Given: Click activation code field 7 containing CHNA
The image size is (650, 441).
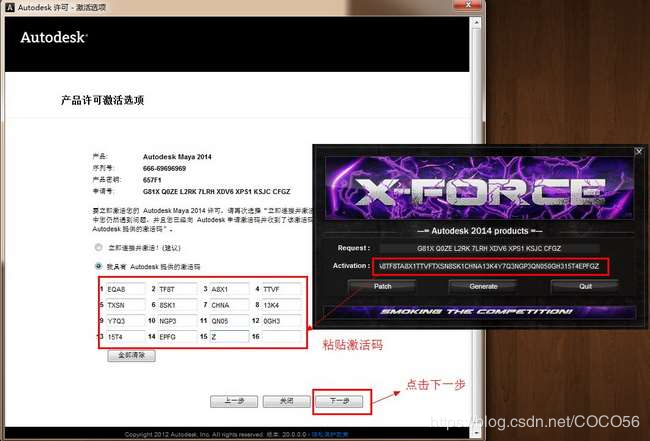Looking at the screenshot, I should click(x=229, y=305).
